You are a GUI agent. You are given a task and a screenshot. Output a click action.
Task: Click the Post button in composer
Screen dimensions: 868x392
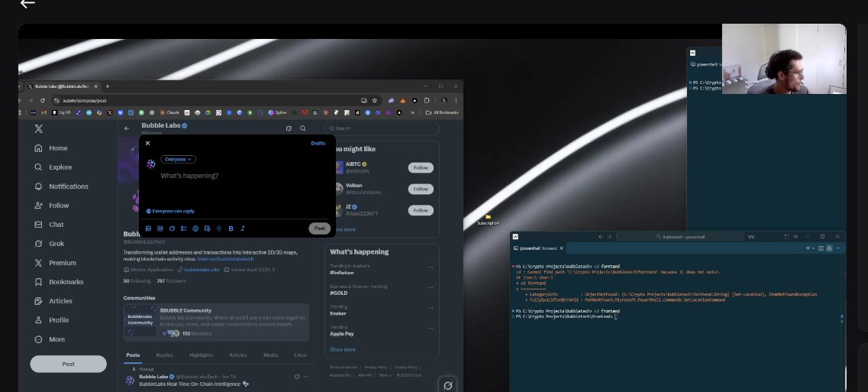(319, 228)
